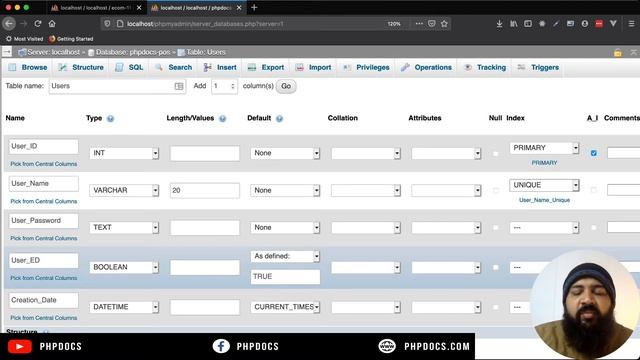This screenshot has width=640, height=360.
Task: Toggle Null checkbox for User_Name
Action: [496, 190]
